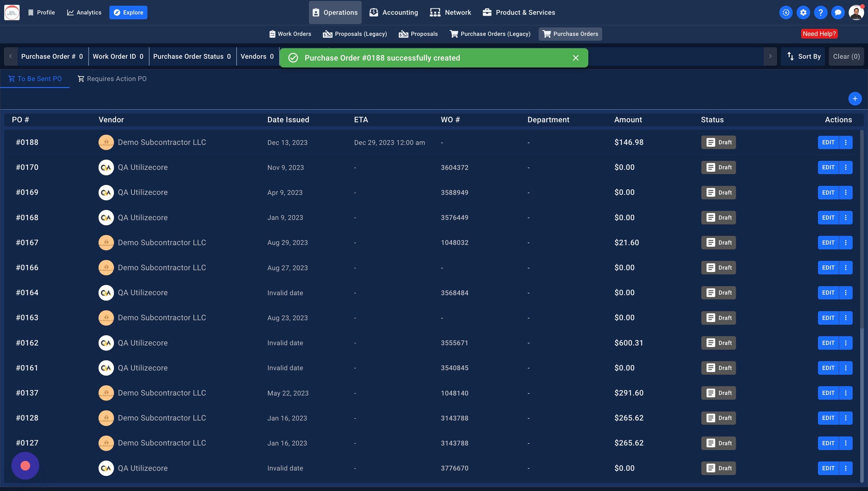868x491 pixels.
Task: Open the Purchase Order Status filter
Action: (x=192, y=56)
